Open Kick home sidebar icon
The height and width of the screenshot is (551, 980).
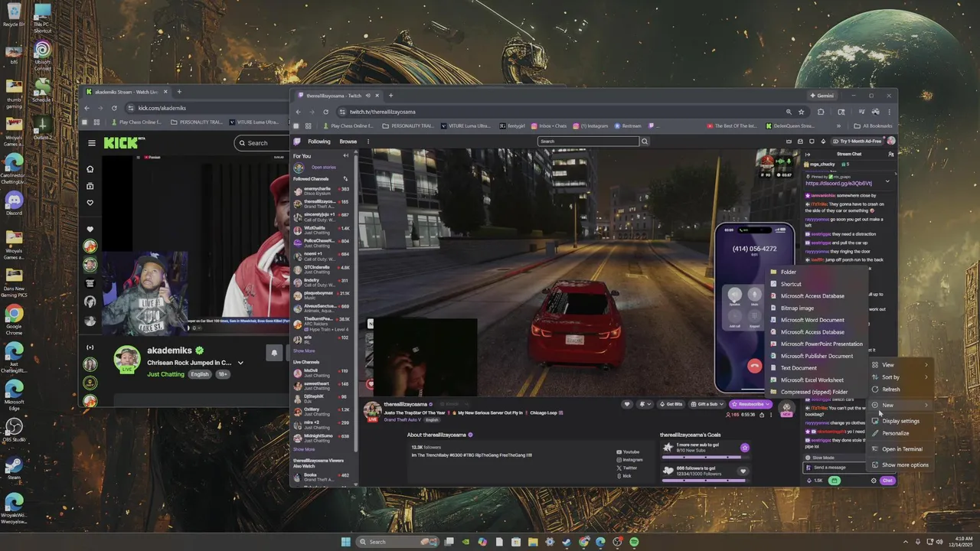point(90,169)
